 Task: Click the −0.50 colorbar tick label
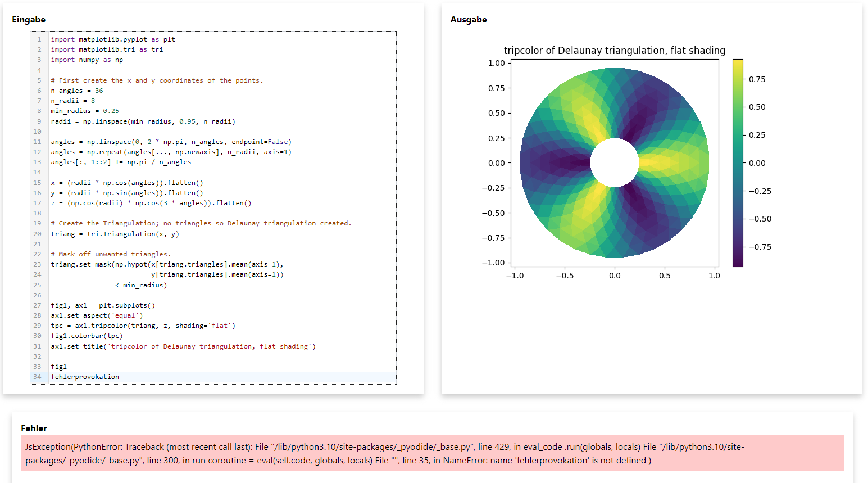tap(760, 219)
